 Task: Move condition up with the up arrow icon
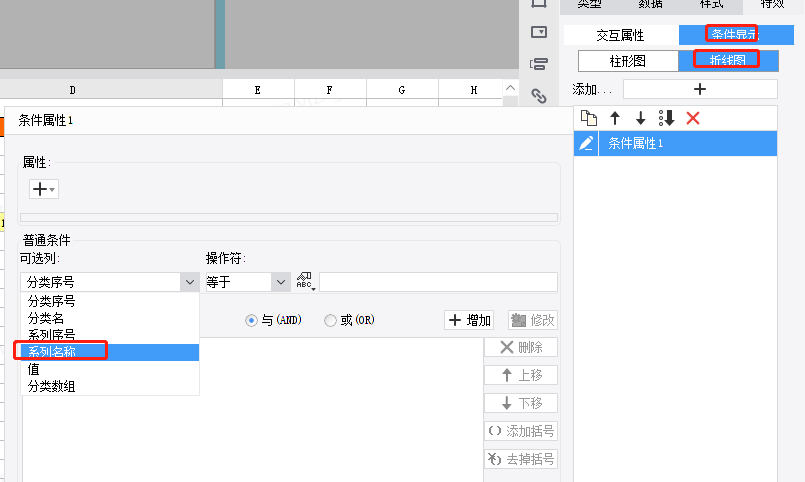click(x=615, y=118)
